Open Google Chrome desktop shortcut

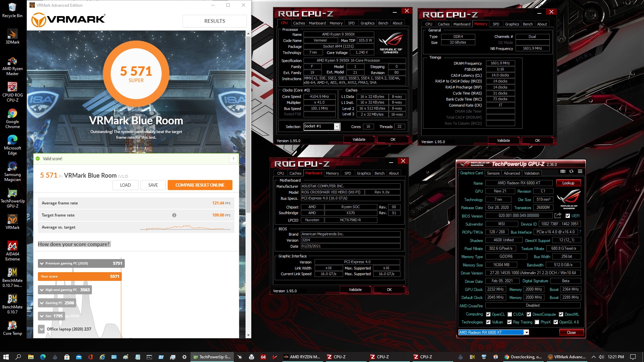(x=12, y=119)
